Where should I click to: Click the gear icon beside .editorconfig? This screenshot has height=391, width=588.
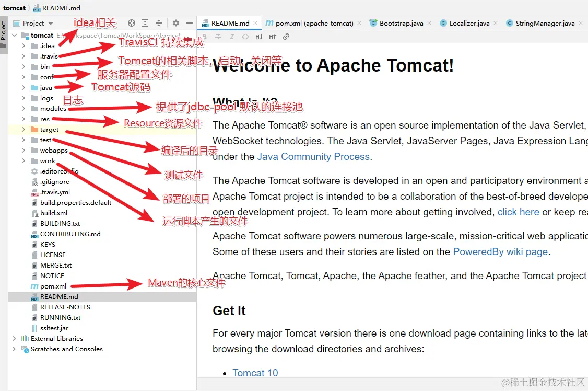34,171
